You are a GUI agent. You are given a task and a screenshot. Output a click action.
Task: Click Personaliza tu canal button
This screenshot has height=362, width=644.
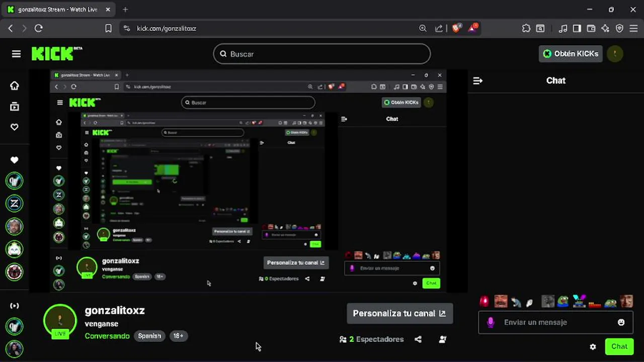(399, 313)
